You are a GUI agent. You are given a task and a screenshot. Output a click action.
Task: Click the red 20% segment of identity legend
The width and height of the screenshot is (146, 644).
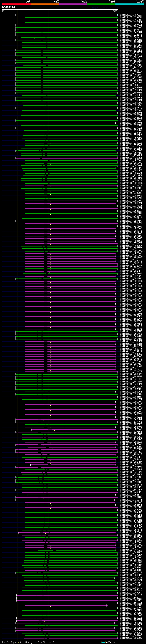coord(16,4)
